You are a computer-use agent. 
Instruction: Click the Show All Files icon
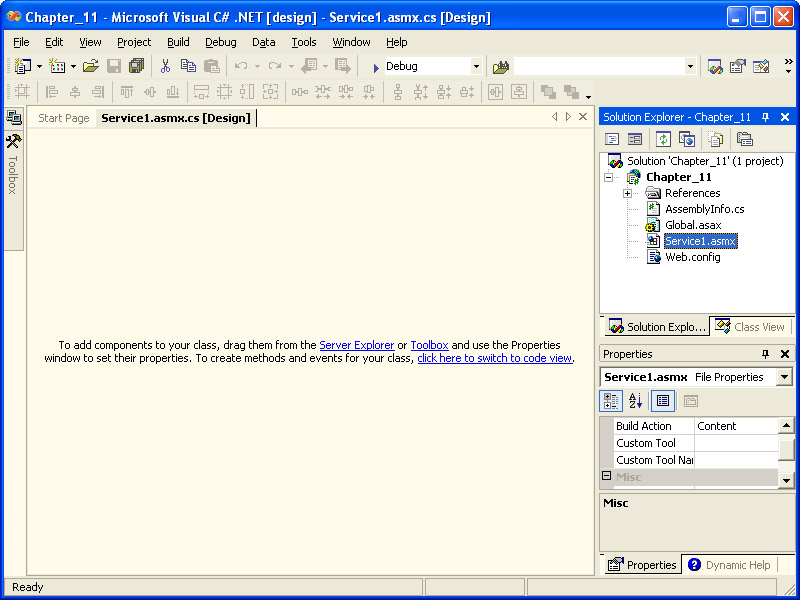coord(716,139)
